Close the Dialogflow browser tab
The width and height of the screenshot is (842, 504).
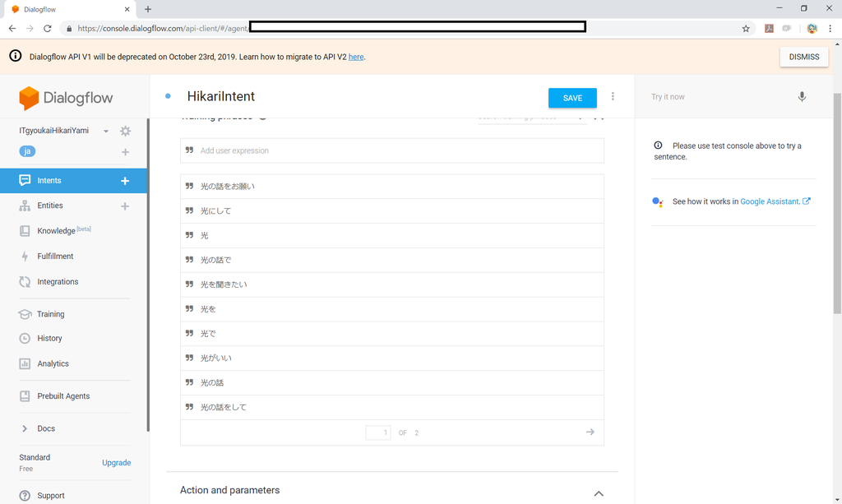click(127, 9)
